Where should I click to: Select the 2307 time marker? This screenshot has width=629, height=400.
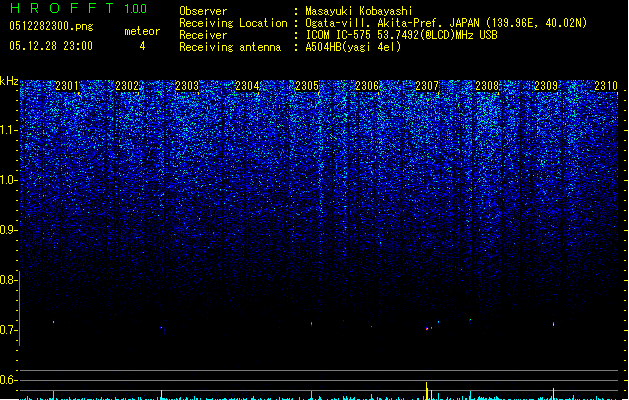pyautogui.click(x=427, y=86)
